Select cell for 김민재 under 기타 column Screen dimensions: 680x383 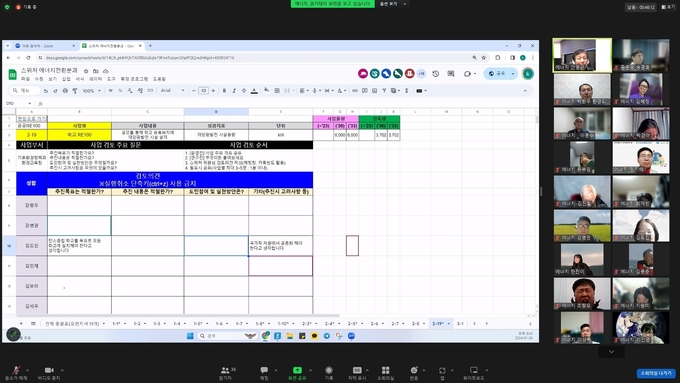tap(281, 266)
